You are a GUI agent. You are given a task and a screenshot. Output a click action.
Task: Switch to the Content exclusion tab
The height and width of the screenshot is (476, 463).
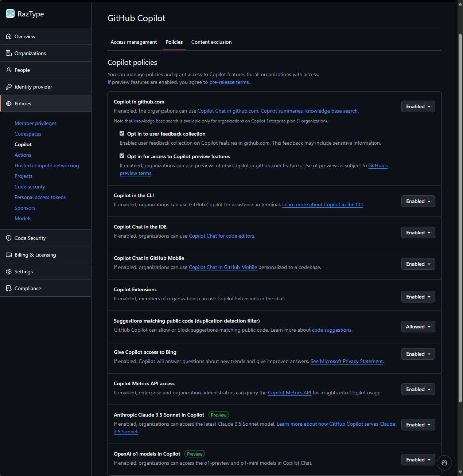(211, 42)
